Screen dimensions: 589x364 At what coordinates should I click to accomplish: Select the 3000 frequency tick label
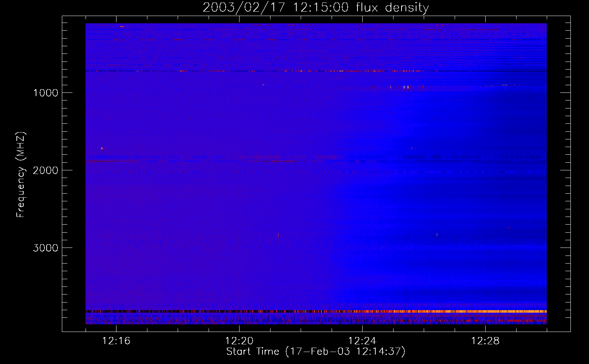pyautogui.click(x=46, y=248)
